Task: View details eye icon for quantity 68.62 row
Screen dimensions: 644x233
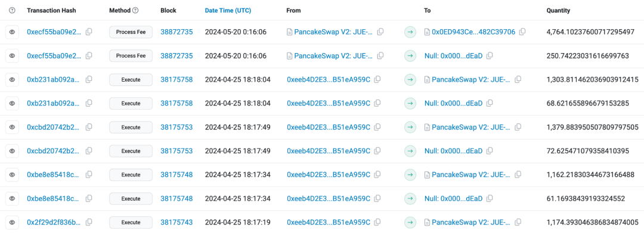Action: (12, 103)
